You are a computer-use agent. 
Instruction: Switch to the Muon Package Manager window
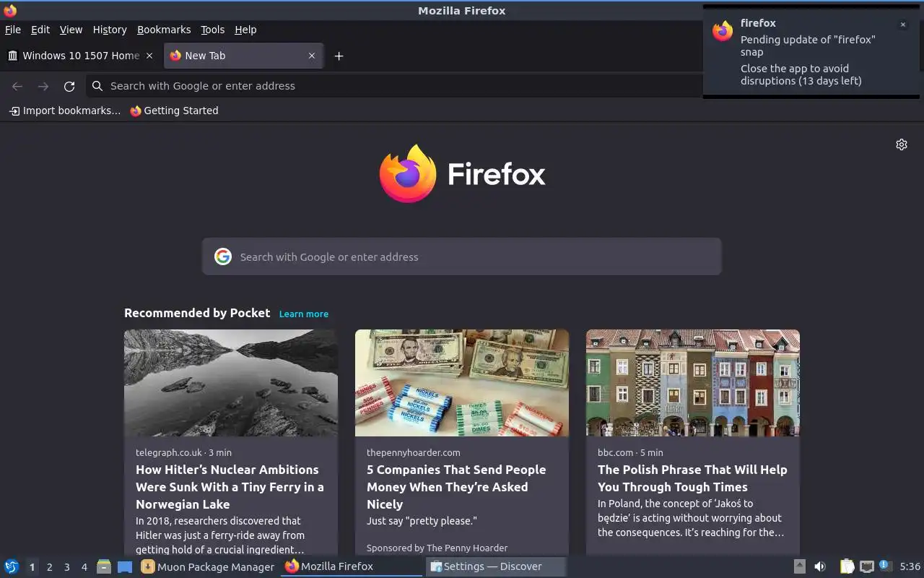[208, 566]
